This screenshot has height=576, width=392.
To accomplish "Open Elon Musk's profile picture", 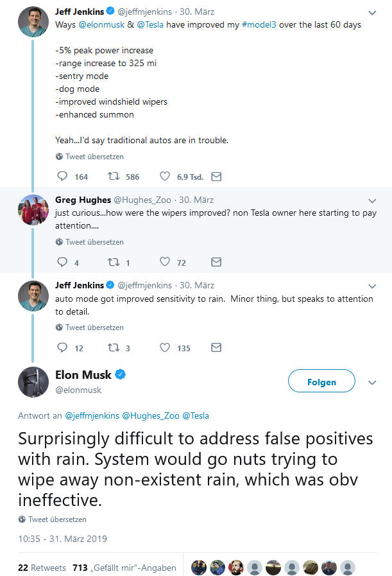I will (x=33, y=381).
